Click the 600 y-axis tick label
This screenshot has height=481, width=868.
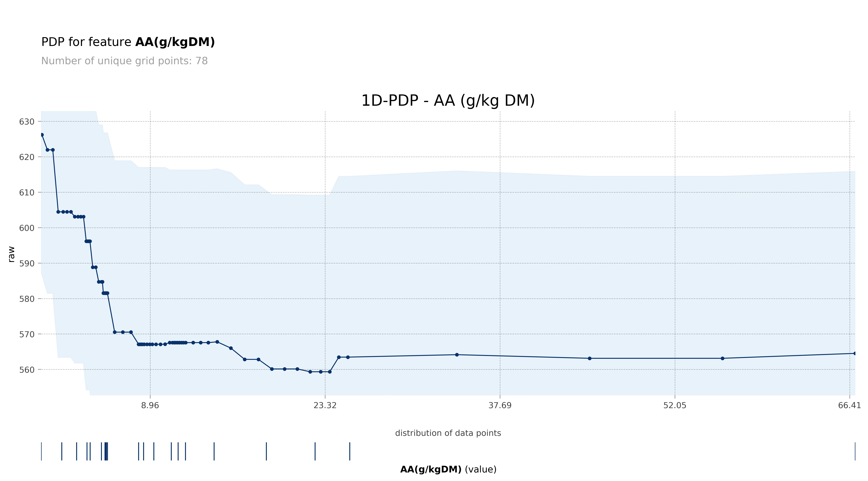click(27, 228)
